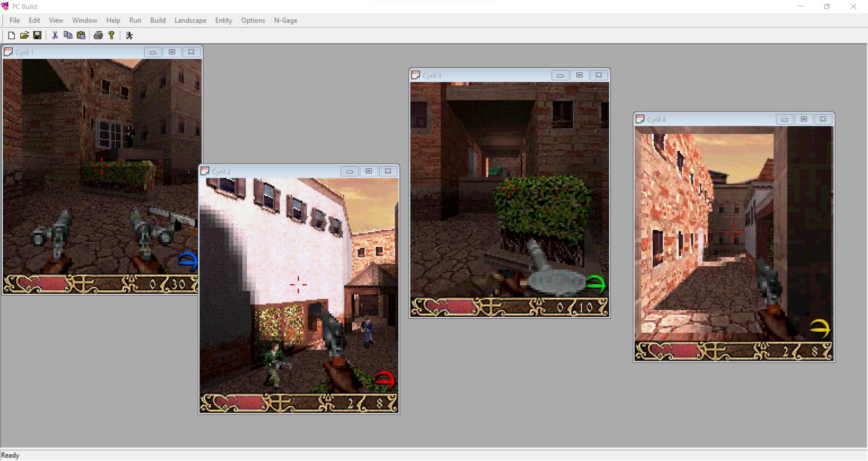Click the Ready status bar text

coord(10,455)
